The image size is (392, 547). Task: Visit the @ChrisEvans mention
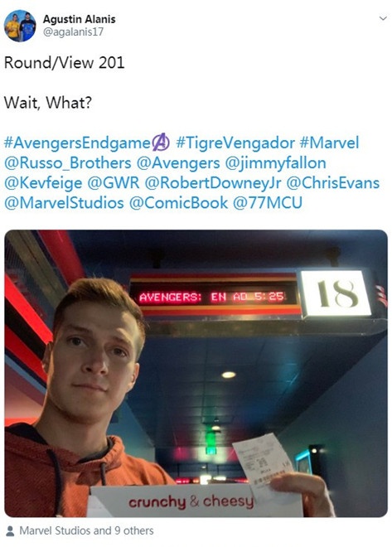coord(333,183)
